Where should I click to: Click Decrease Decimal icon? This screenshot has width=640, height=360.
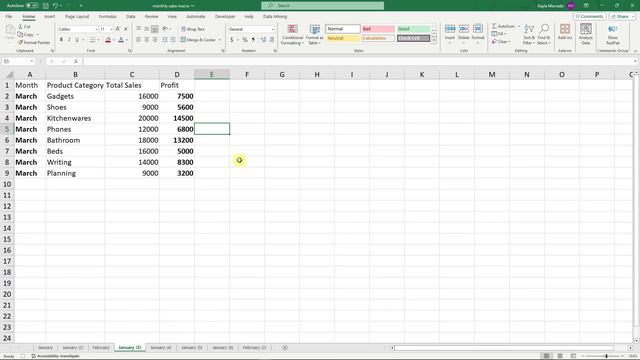(271, 40)
